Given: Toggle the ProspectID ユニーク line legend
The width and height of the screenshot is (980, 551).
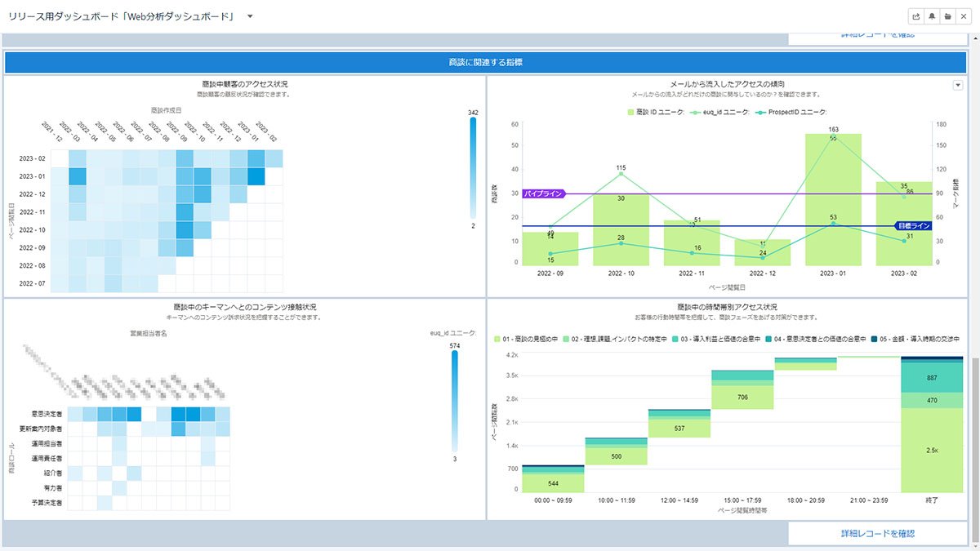Looking at the screenshot, I should click(x=792, y=112).
